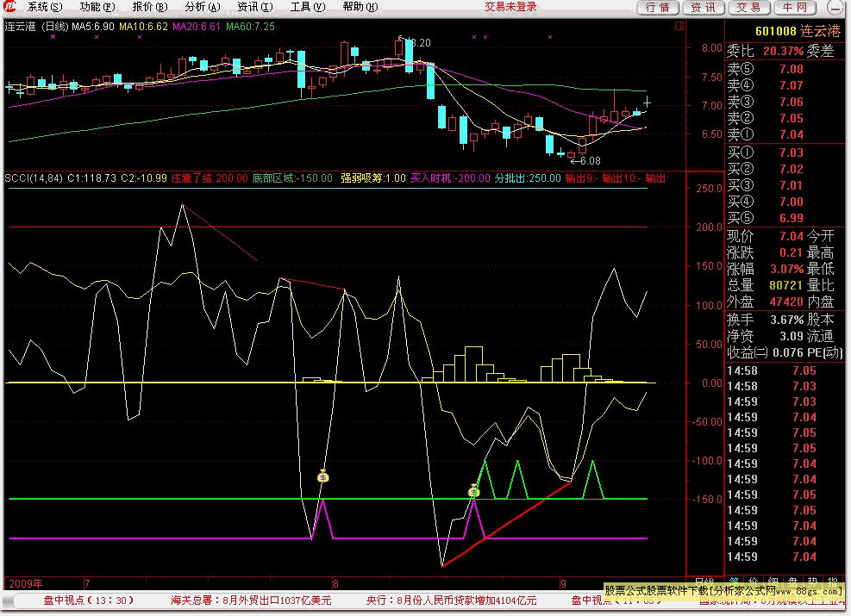Click the 连云港 (日线) chart title
Viewport: 851px width, 616px height.
click(x=37, y=27)
